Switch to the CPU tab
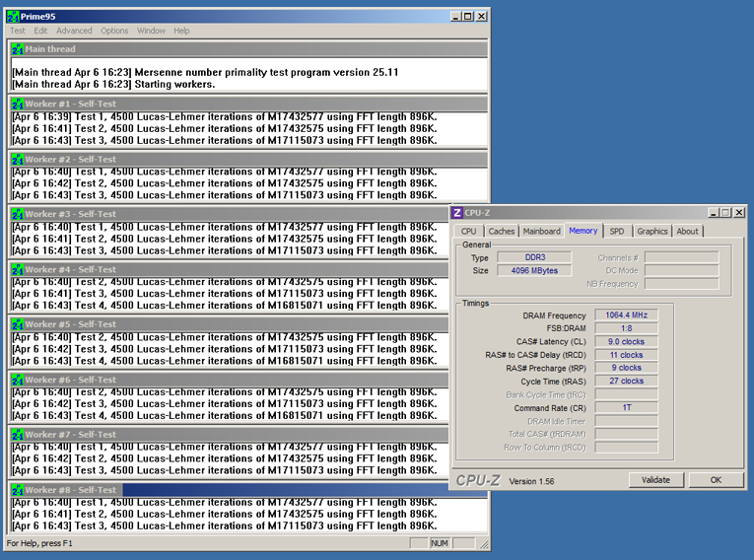The width and height of the screenshot is (754, 560). coord(468,232)
